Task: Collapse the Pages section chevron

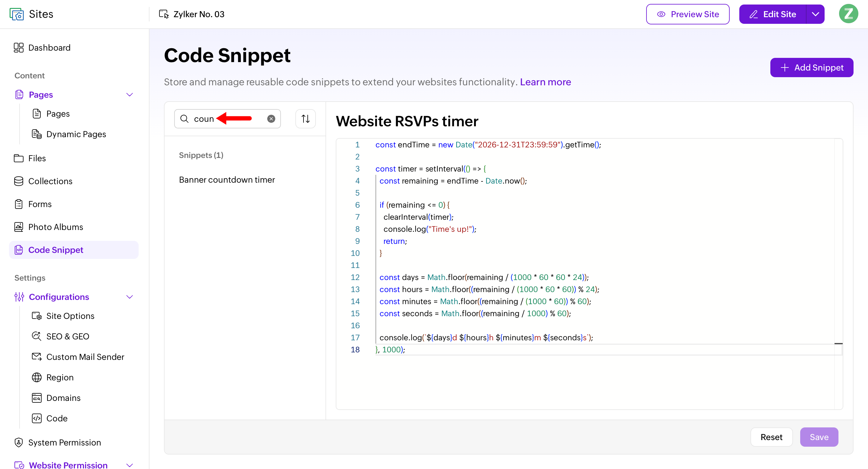Action: pyautogui.click(x=129, y=95)
